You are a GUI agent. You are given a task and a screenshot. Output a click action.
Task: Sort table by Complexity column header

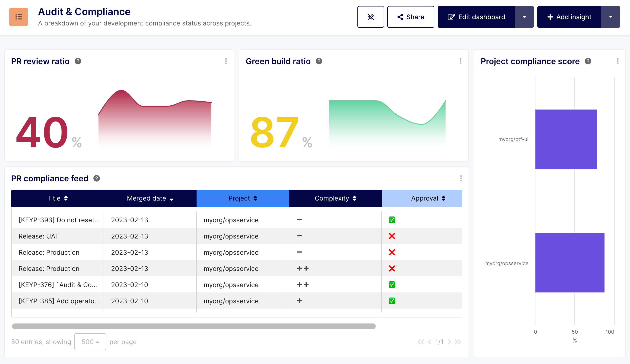coord(335,198)
